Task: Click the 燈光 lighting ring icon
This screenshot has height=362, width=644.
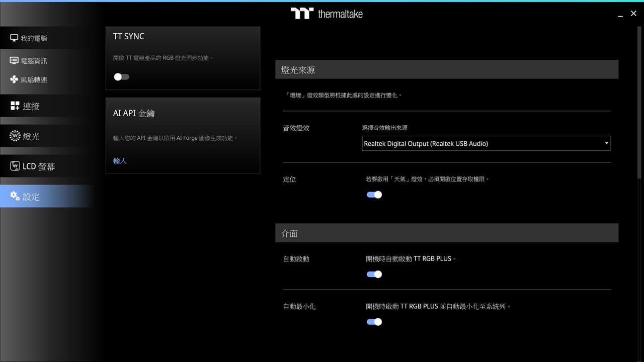Action: tap(15, 136)
